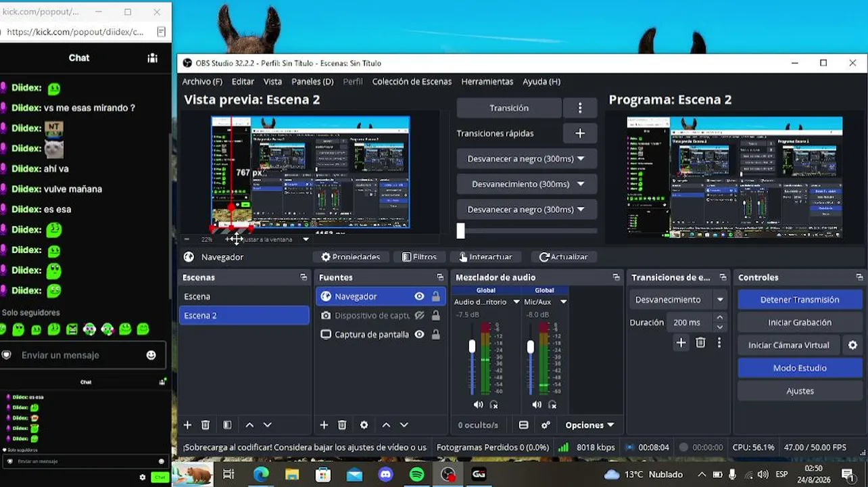This screenshot has width=868, height=487.
Task: Open the mixer Opciones dropdown
Action: point(589,425)
